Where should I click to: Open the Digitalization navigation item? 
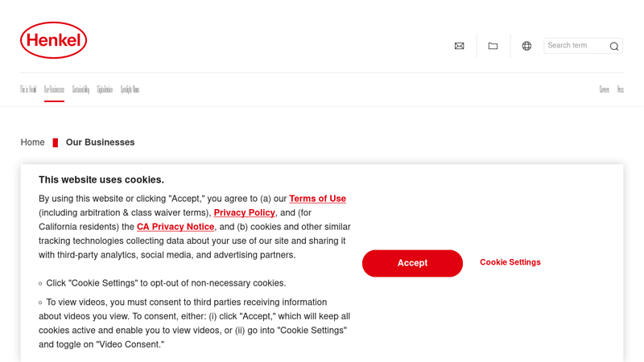click(105, 89)
